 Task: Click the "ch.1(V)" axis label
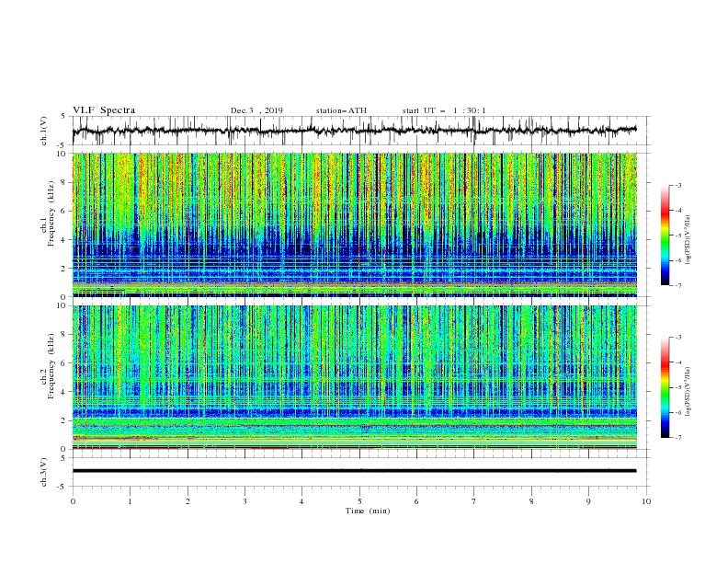point(44,131)
